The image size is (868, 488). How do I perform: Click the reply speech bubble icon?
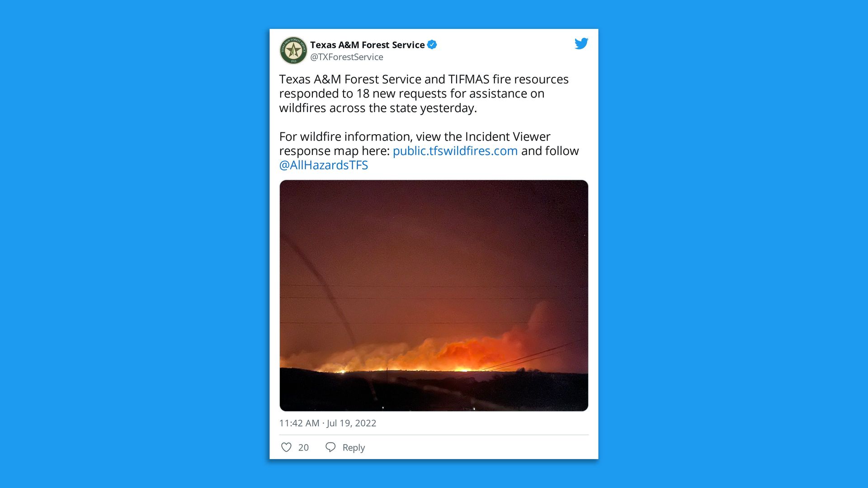(x=330, y=447)
